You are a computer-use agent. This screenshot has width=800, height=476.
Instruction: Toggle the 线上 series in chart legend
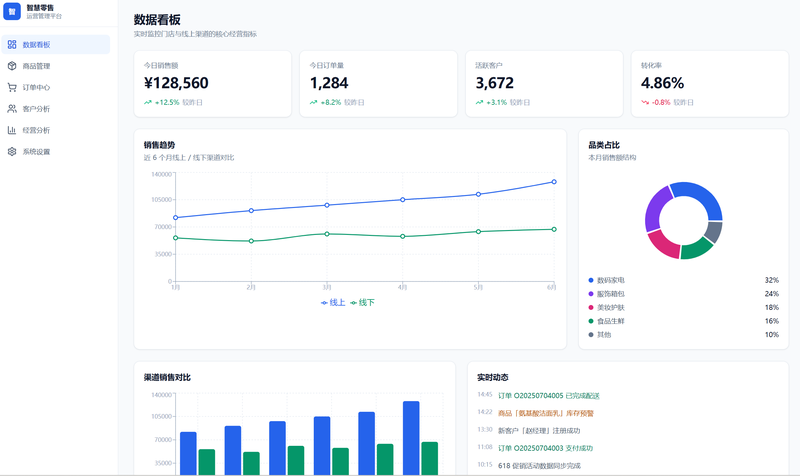pos(333,303)
